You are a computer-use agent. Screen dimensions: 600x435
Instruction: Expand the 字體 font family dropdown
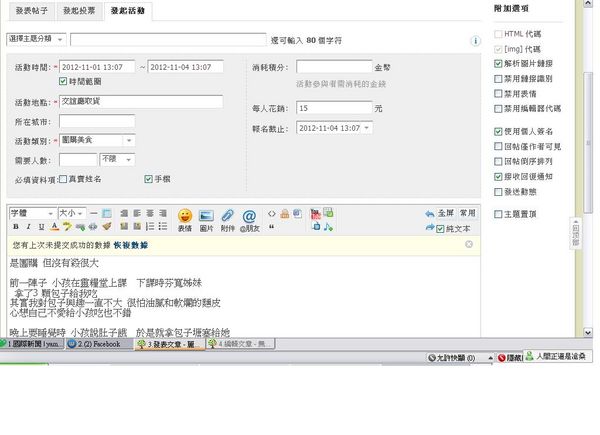coord(32,213)
